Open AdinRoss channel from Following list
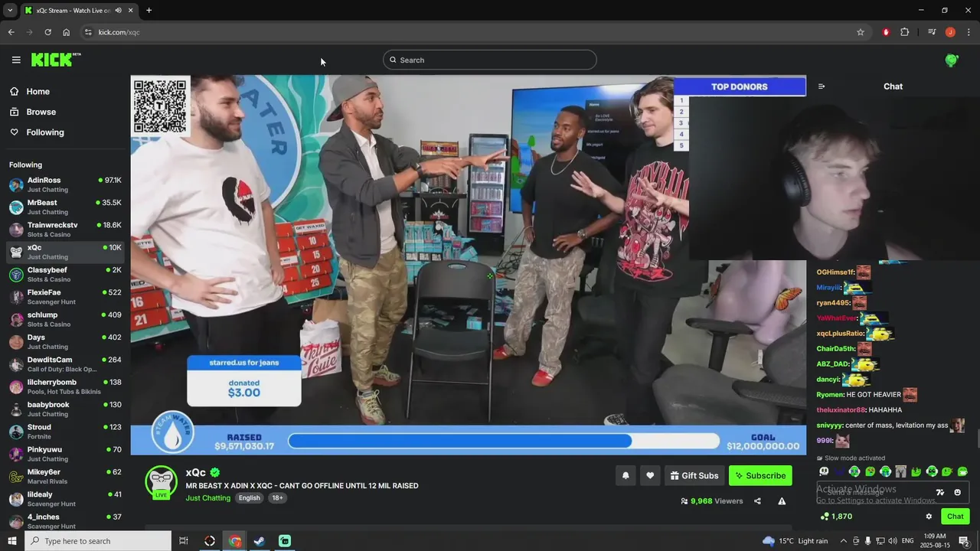The width and height of the screenshot is (980, 551). 65,184
